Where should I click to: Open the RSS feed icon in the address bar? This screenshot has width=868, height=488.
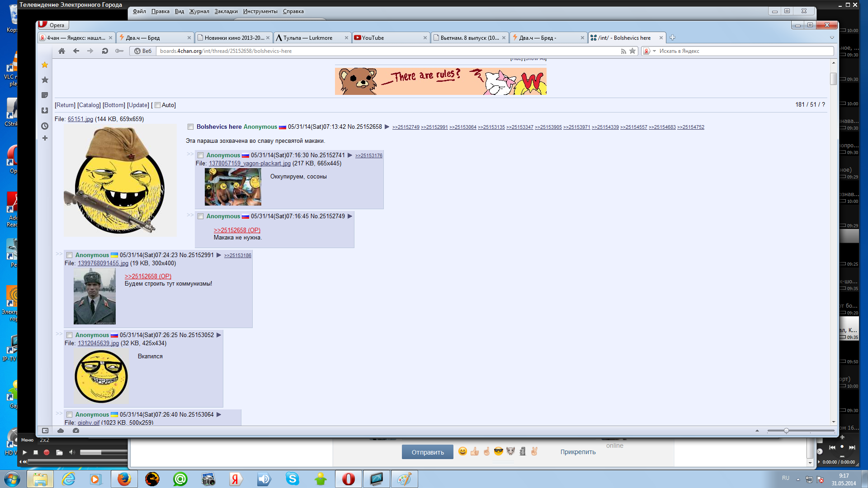tap(623, 51)
